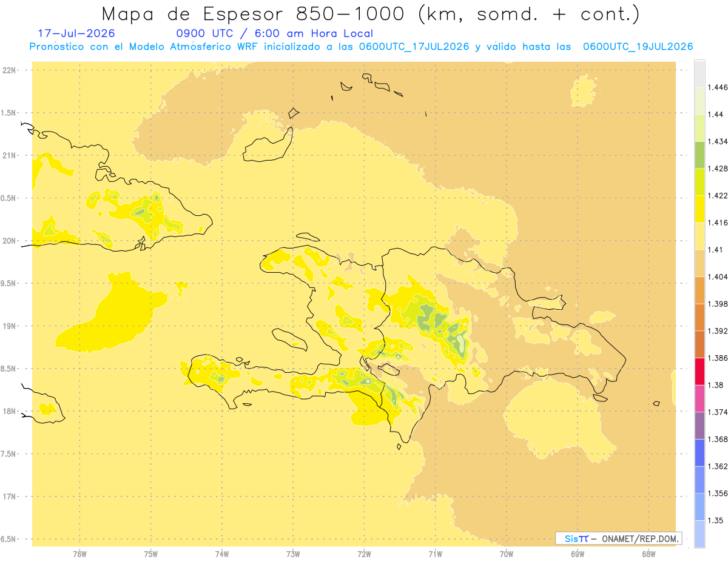Viewport: 728px width, 562px height.
Task: Click the latitude label "19N"
Action: point(9,326)
